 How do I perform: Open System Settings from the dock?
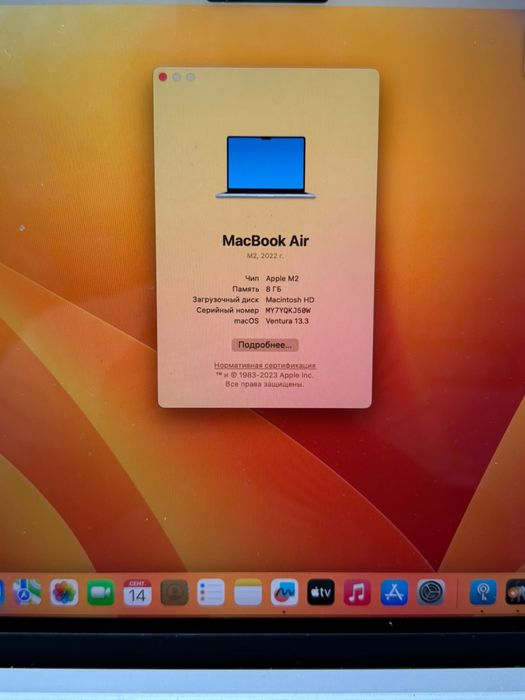[431, 592]
